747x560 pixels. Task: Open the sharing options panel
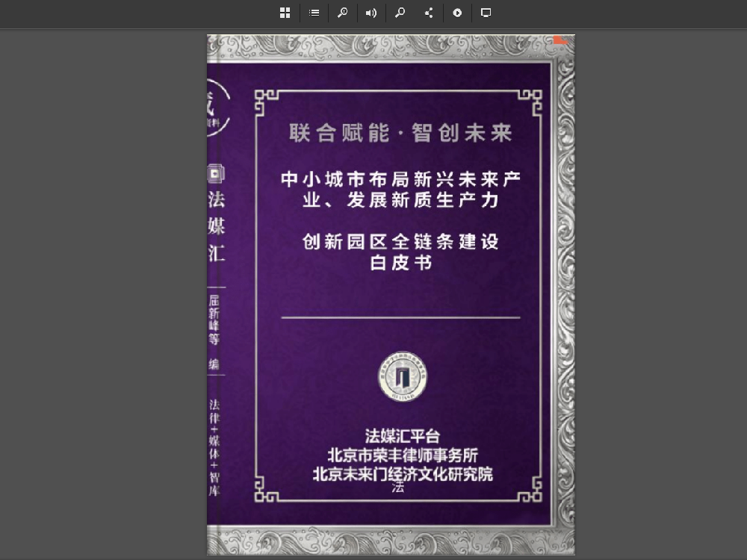click(429, 13)
